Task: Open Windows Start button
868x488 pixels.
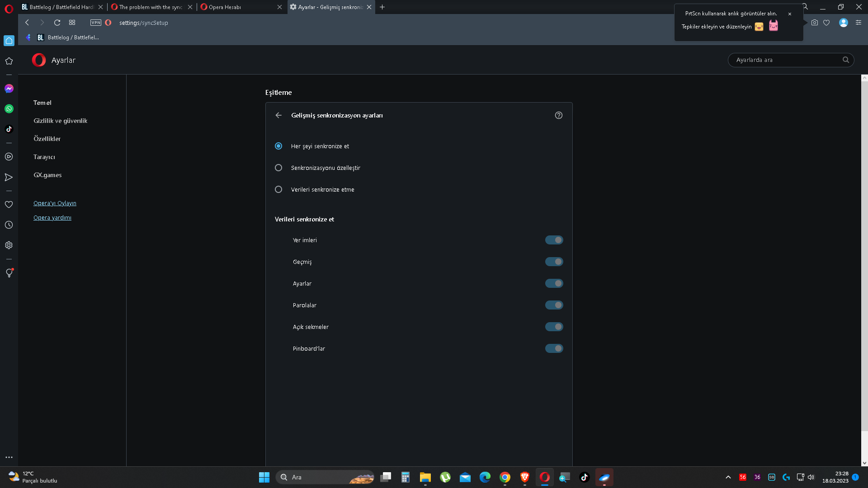Action: (264, 477)
